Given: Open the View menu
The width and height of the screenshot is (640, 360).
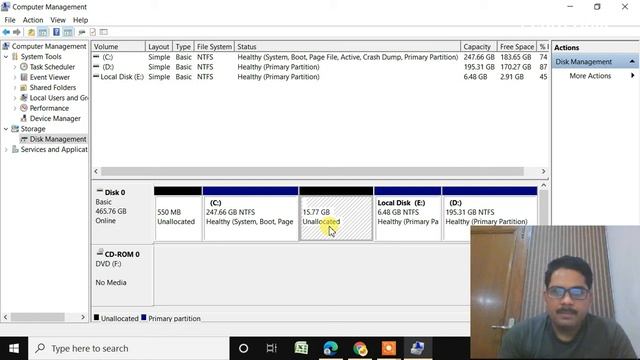Looking at the screenshot, I should coord(58,20).
